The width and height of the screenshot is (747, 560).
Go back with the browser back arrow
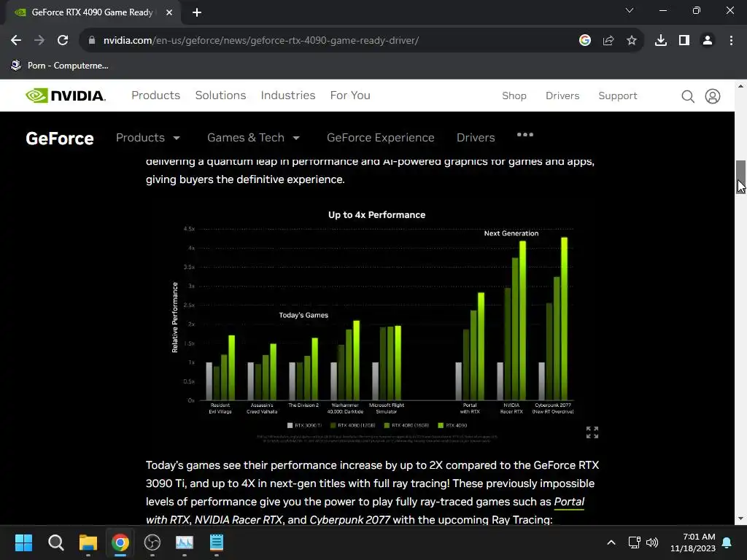tap(16, 41)
